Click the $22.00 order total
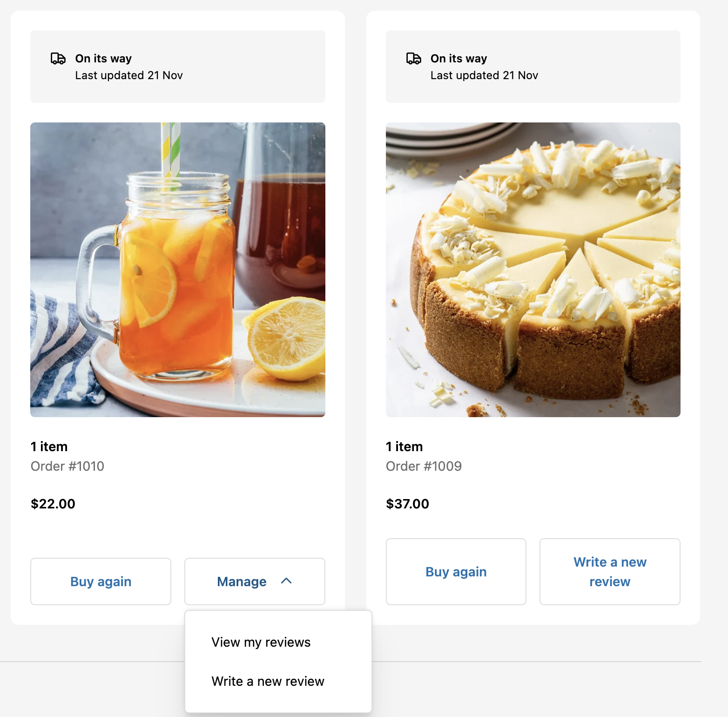Image resolution: width=728 pixels, height=717 pixels. tap(53, 504)
